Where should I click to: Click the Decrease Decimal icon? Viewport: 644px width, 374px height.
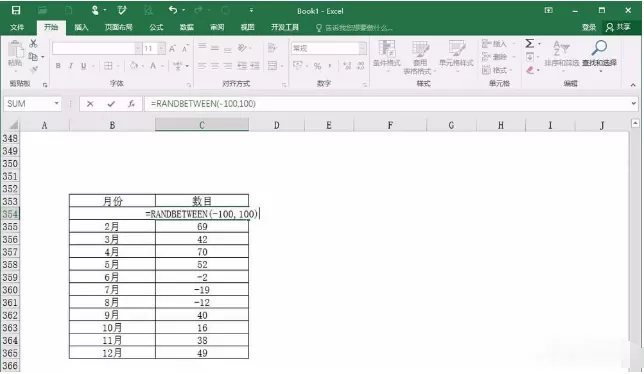pyautogui.click(x=360, y=66)
